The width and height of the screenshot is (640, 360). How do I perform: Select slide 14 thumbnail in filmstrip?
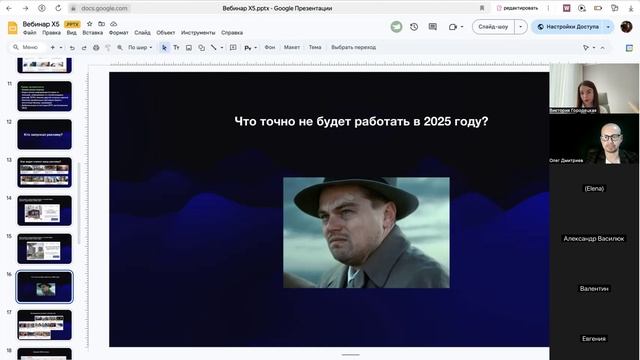pyautogui.click(x=44, y=211)
